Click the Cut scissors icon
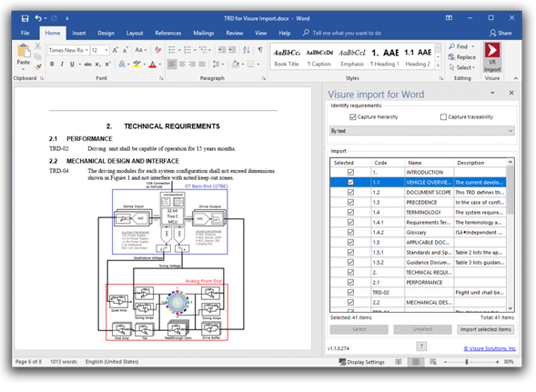Viewport: 536px width, 392px height. click(x=38, y=46)
